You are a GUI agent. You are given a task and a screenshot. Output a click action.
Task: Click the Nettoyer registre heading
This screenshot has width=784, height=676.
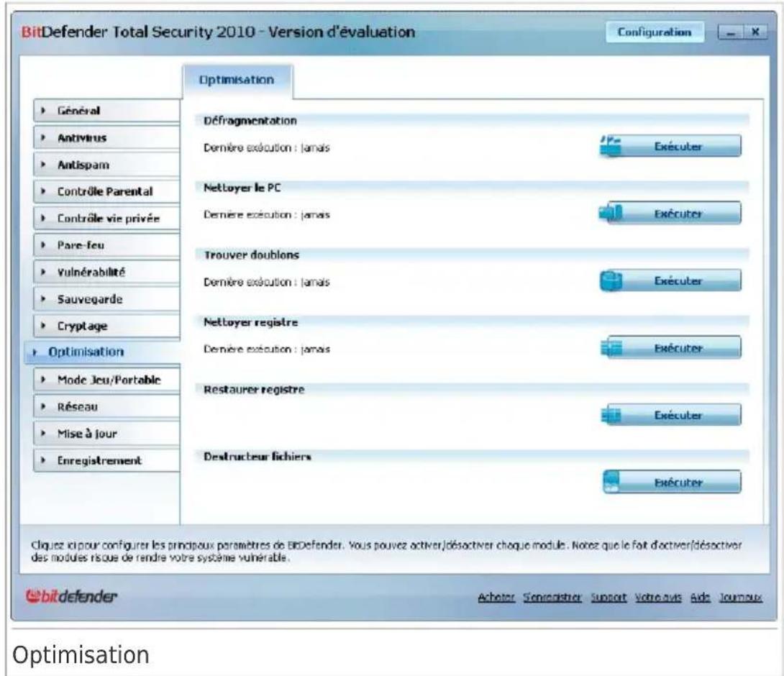pyautogui.click(x=250, y=322)
